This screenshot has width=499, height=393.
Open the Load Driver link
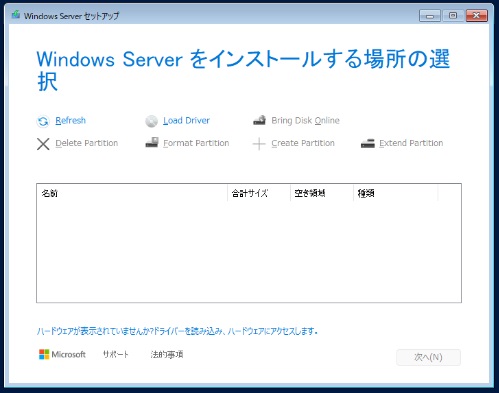[186, 120]
